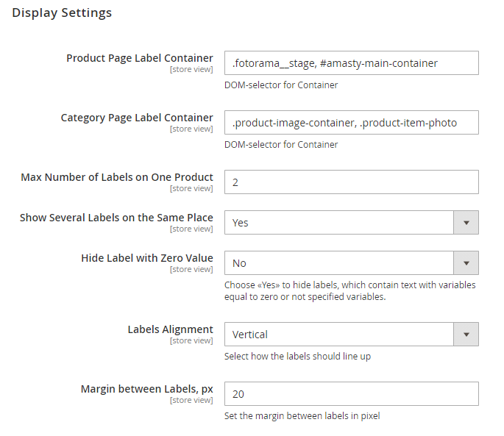Click arrow of Labels Alignment select
504x436 pixels.
point(466,335)
